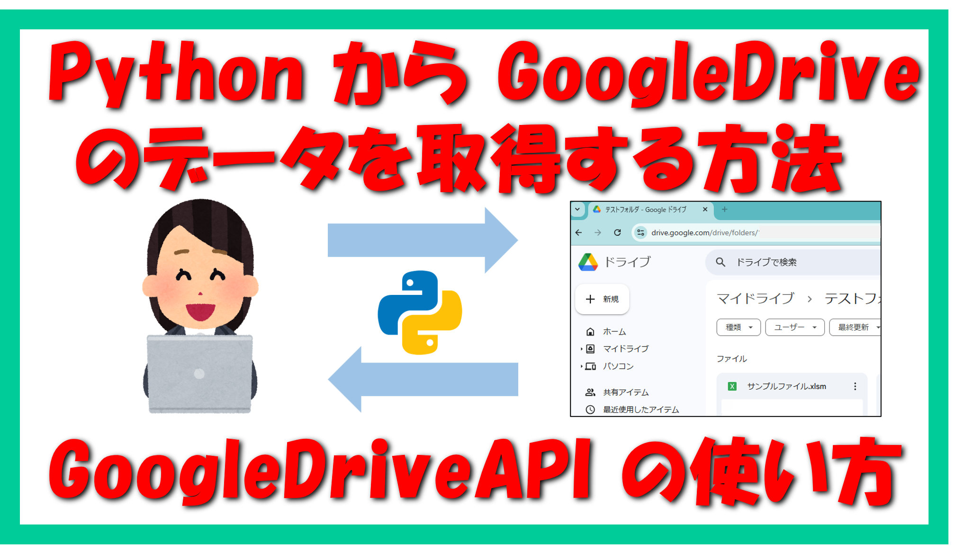This screenshot has height=560, width=974.
Task: Click the 共有アイテム people icon
Action: click(590, 392)
